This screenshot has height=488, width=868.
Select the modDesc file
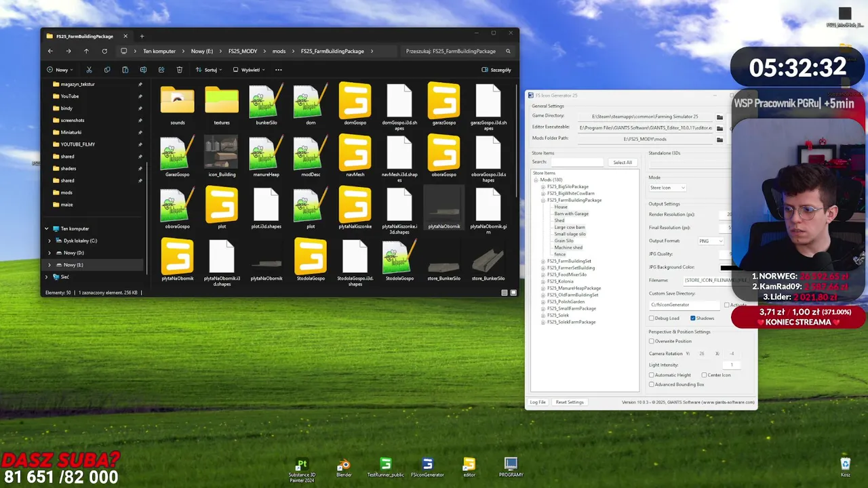(x=311, y=157)
